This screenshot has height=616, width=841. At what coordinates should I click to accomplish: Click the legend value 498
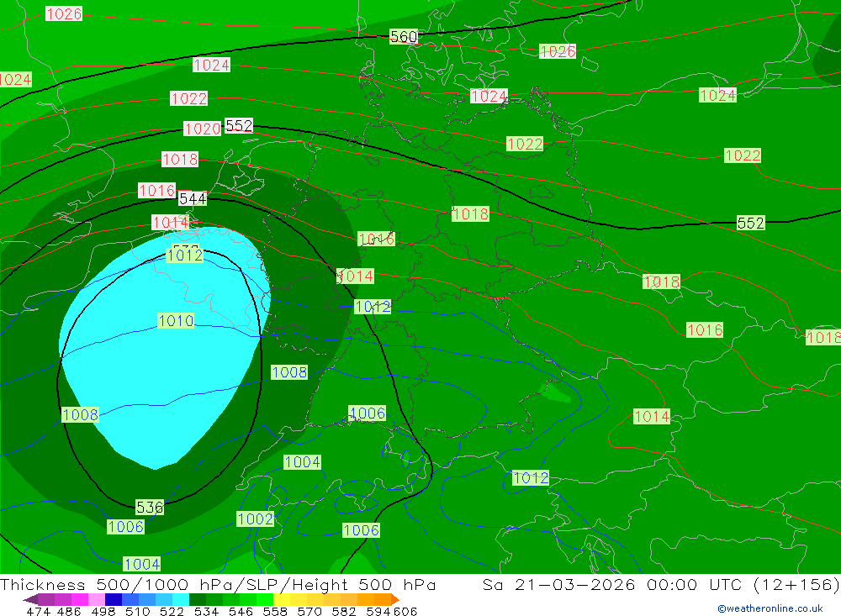pyautogui.click(x=103, y=611)
